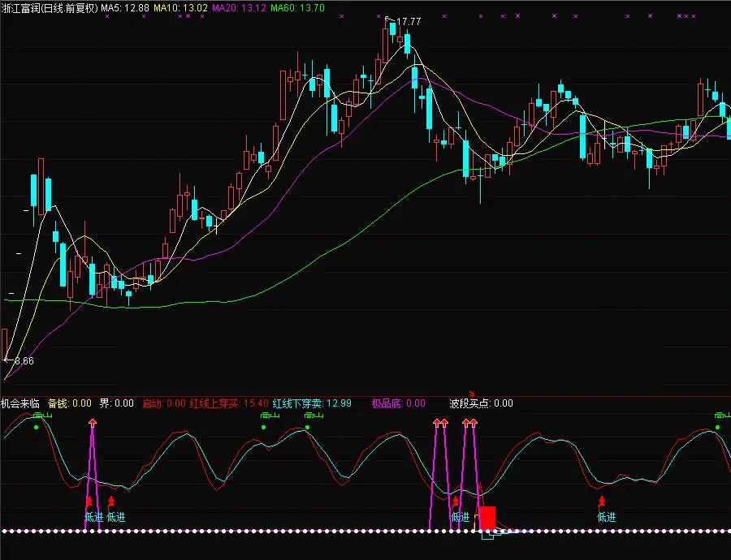Click the chart title 浙江富润(日线.前复权)

coord(50,8)
